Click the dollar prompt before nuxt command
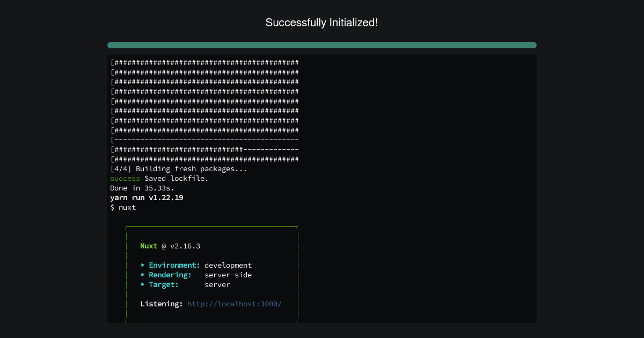Image resolution: width=644 pixels, height=338 pixels. [x=112, y=207]
